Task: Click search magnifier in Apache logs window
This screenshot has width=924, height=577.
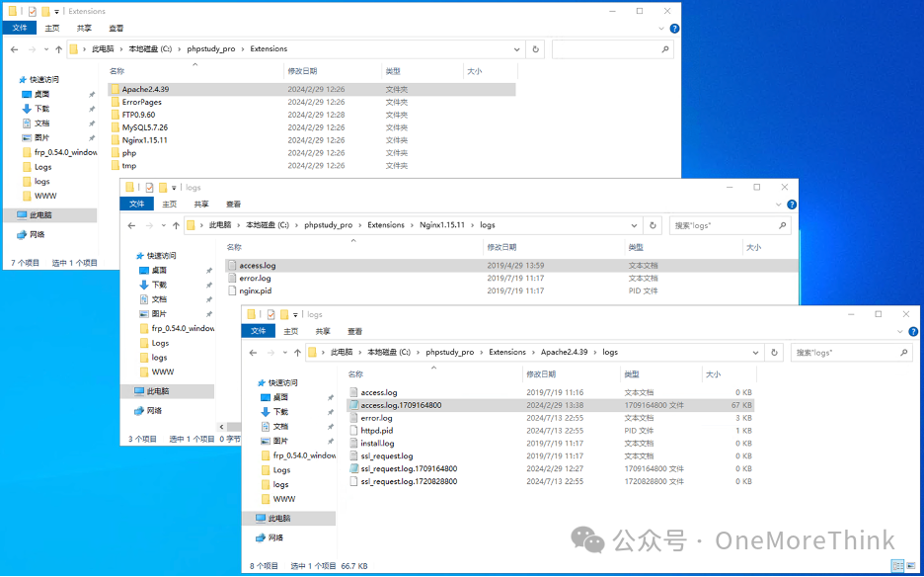Action: coord(904,352)
